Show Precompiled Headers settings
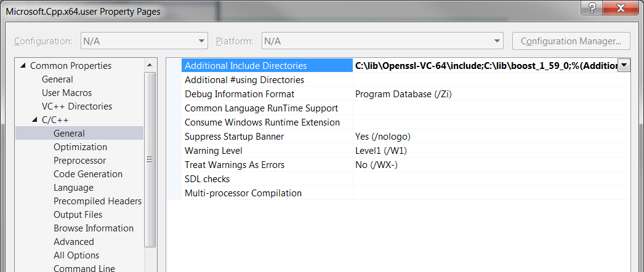This screenshot has width=644, height=272. coord(97,201)
